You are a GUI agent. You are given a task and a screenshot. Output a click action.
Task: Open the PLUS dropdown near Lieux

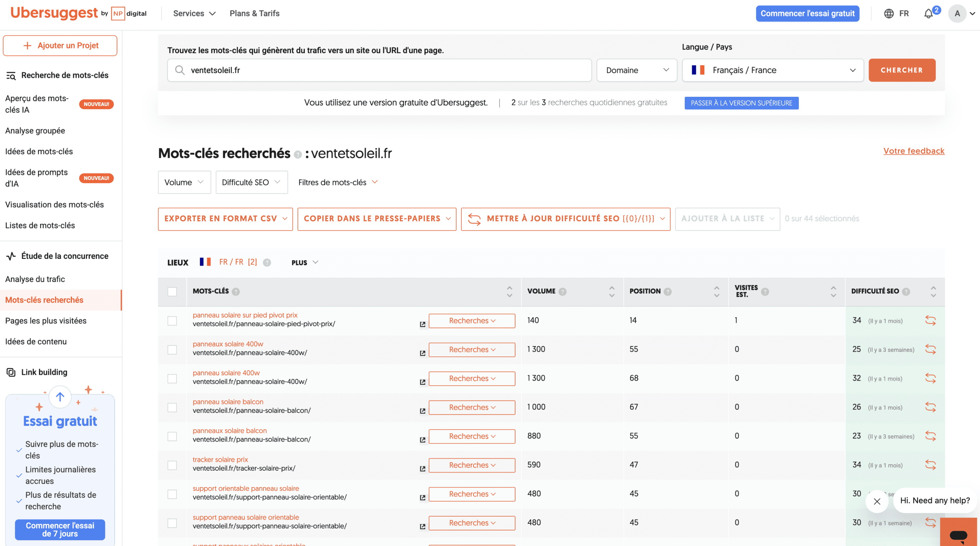304,262
